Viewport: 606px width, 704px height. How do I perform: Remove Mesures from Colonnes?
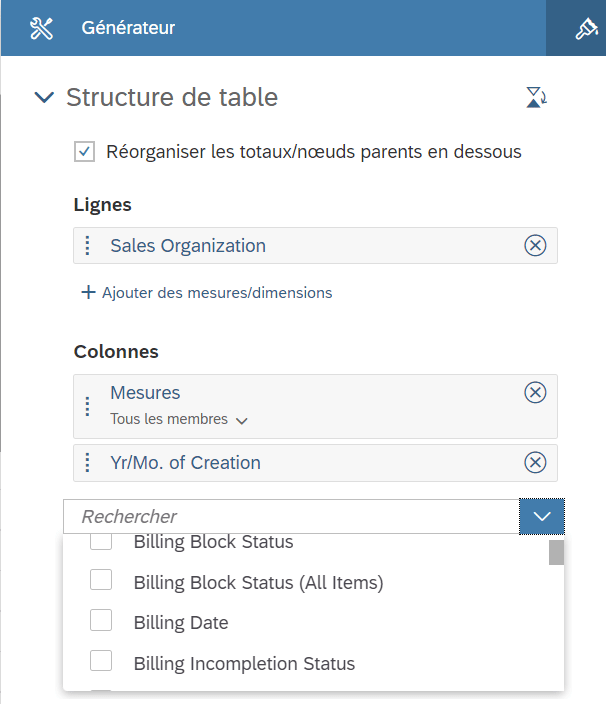coord(535,392)
